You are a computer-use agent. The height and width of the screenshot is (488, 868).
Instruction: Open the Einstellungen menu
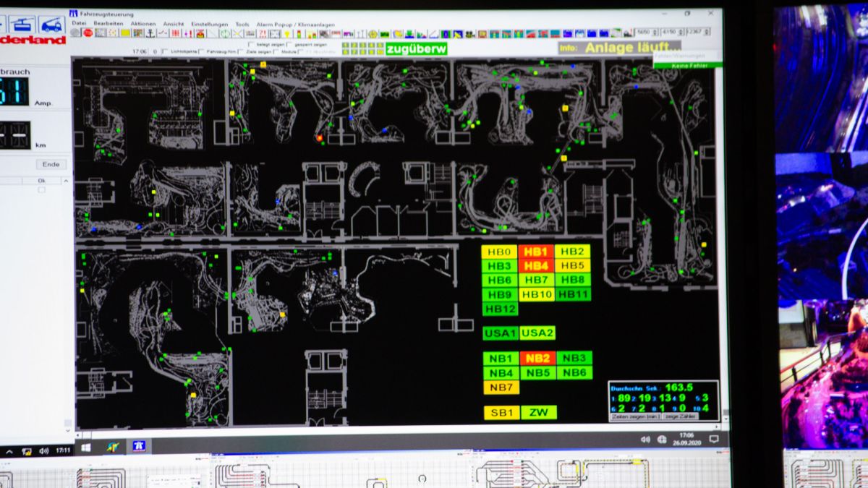tap(209, 23)
